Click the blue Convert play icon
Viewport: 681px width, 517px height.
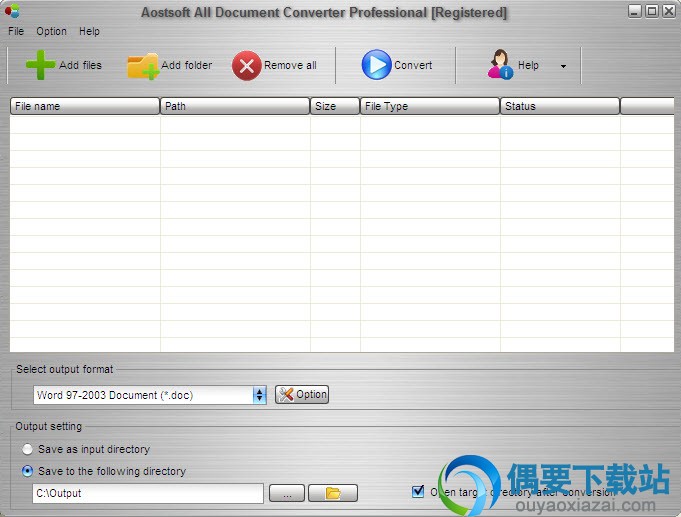376,65
